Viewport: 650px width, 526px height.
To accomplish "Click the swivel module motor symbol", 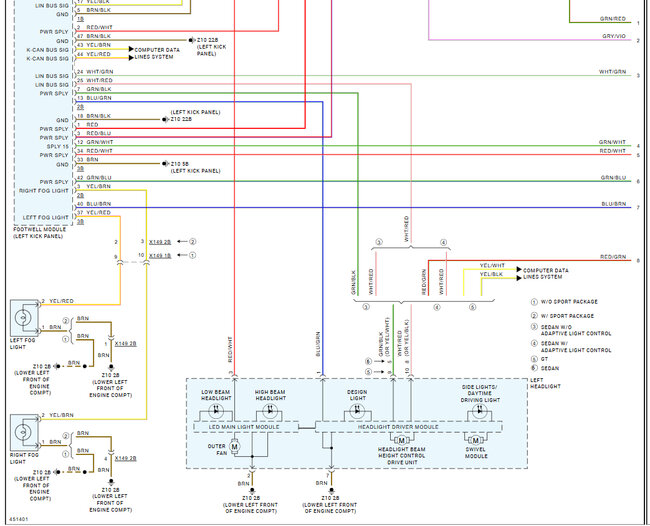I will tap(475, 440).
